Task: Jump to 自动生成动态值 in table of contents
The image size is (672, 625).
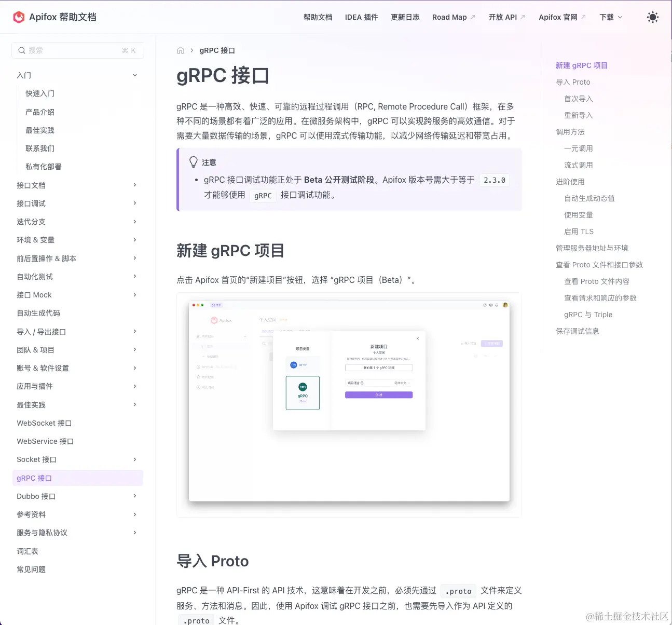Action: 589,198
